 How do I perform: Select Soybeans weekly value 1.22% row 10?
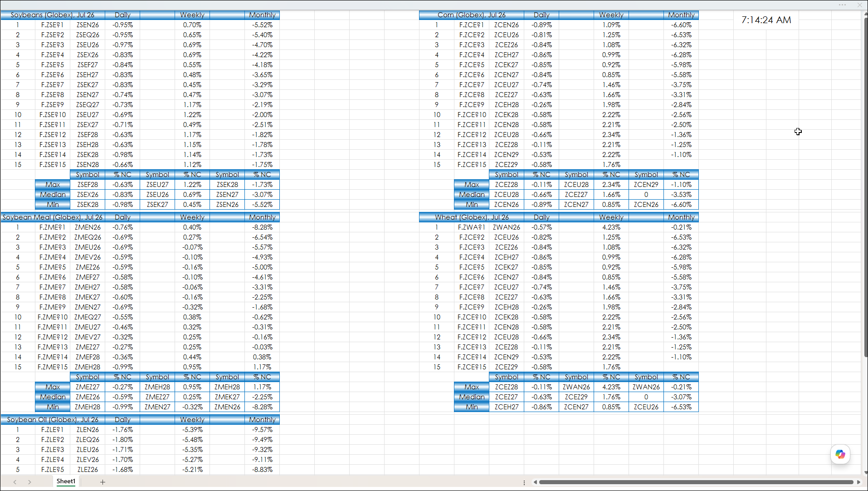click(192, 115)
